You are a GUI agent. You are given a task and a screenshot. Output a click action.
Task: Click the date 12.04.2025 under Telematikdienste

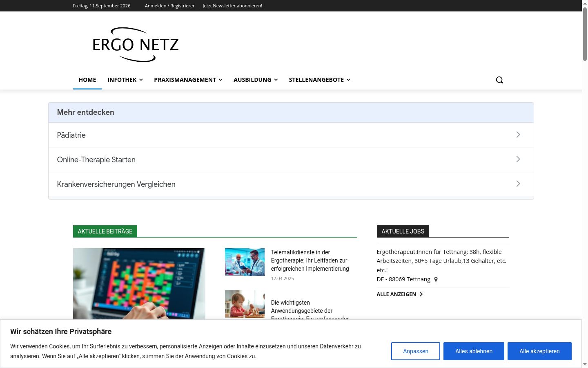(x=283, y=278)
